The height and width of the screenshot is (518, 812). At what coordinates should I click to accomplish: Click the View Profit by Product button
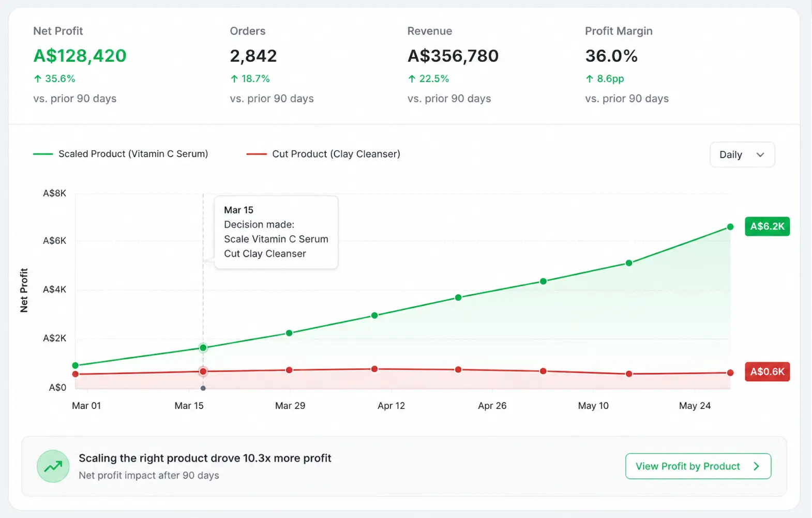[x=698, y=466]
